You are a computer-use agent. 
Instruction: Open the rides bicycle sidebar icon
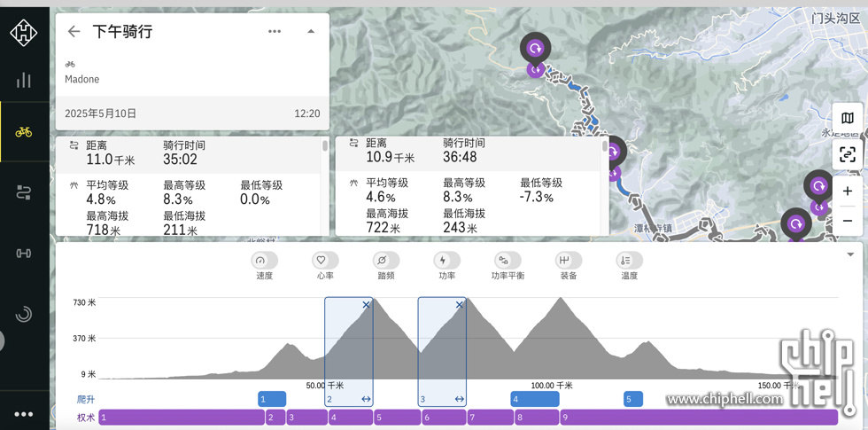point(24,132)
